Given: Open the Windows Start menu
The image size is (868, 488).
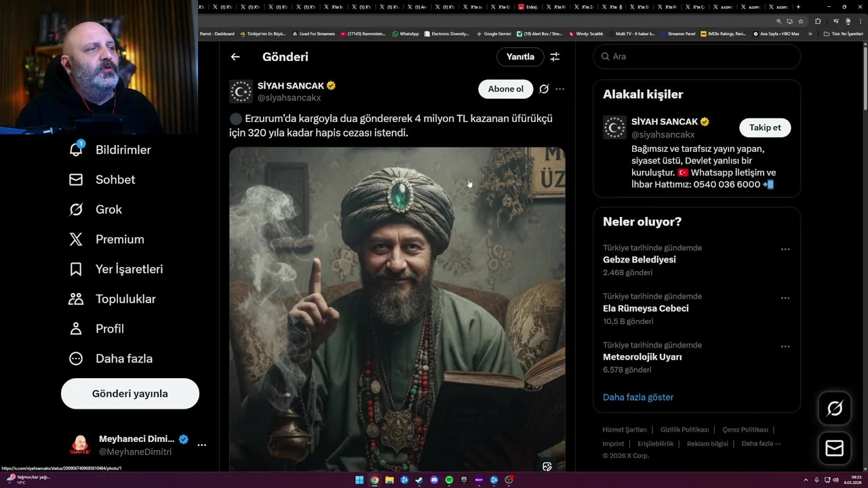Looking at the screenshot, I should tap(359, 480).
